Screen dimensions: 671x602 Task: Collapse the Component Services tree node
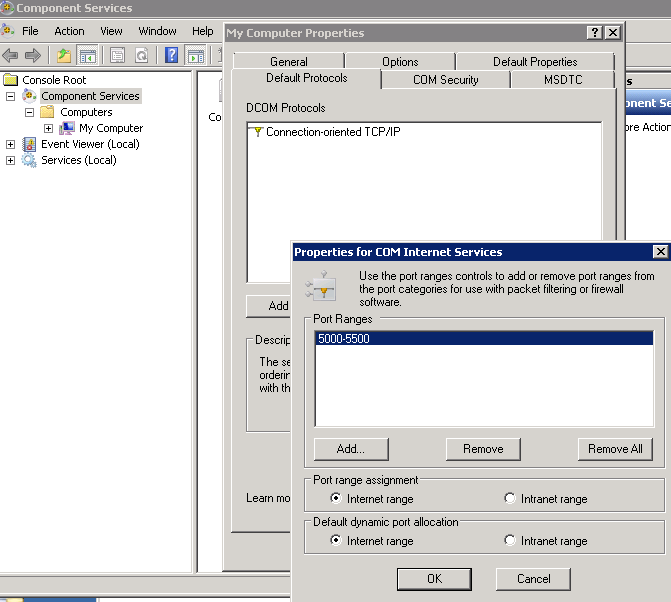point(11,96)
